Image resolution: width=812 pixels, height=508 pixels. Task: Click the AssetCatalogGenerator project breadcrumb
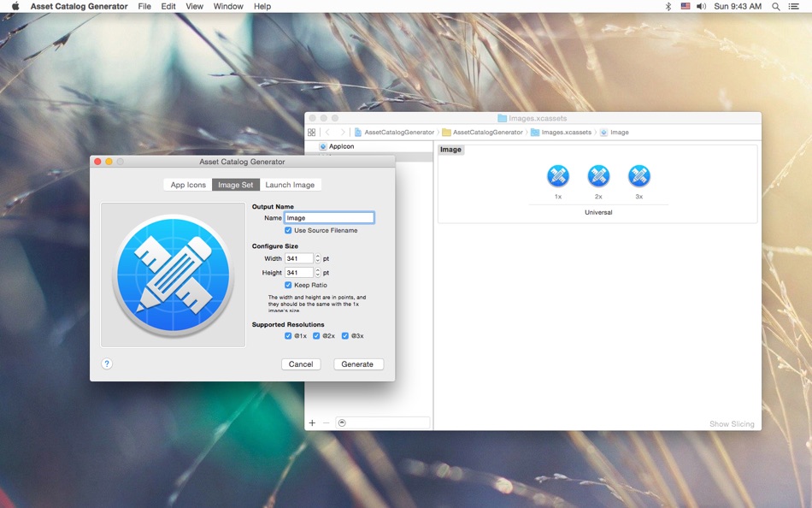point(395,133)
